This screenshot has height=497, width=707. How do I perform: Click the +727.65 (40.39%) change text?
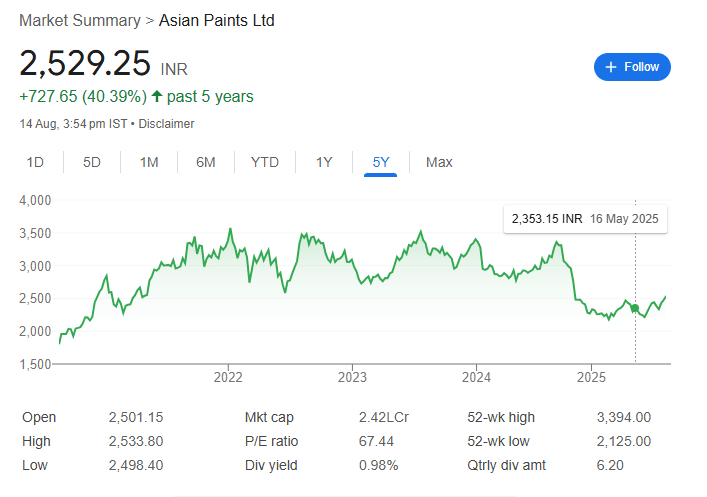pos(83,97)
